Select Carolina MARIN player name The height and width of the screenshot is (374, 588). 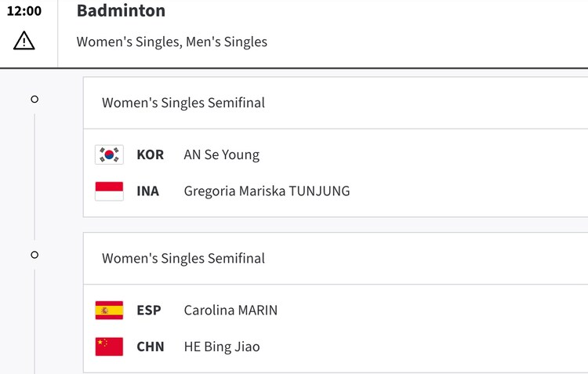point(230,310)
